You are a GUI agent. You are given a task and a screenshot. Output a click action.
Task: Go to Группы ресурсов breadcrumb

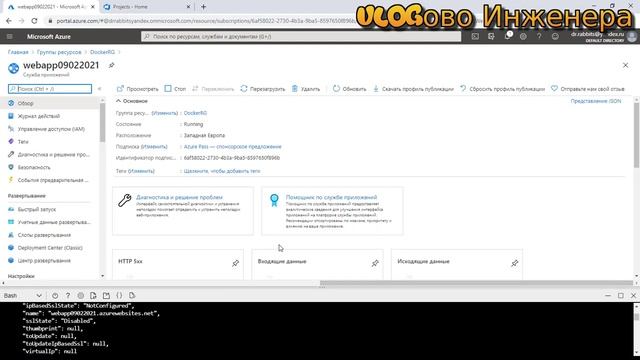tap(59, 52)
